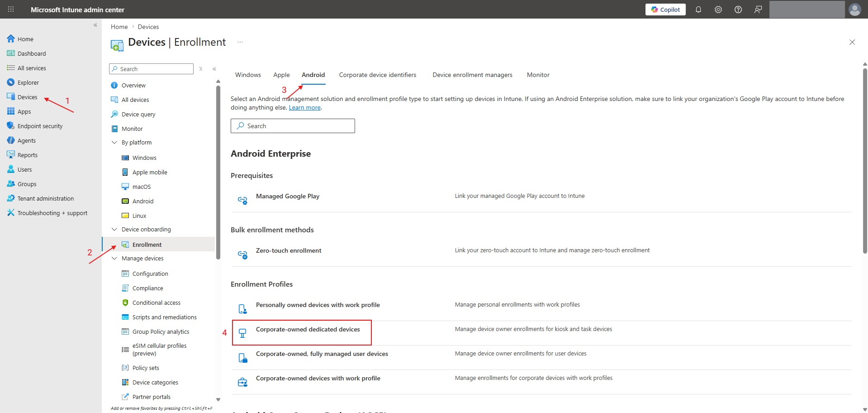
Task: Open Corporate-owned dedicated devices profile
Action: pos(308,329)
